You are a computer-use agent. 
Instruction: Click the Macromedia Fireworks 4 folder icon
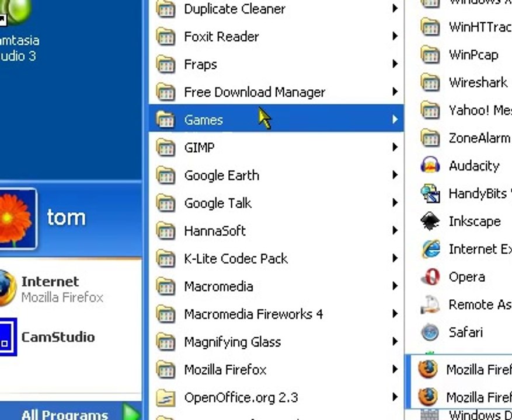pos(166,314)
